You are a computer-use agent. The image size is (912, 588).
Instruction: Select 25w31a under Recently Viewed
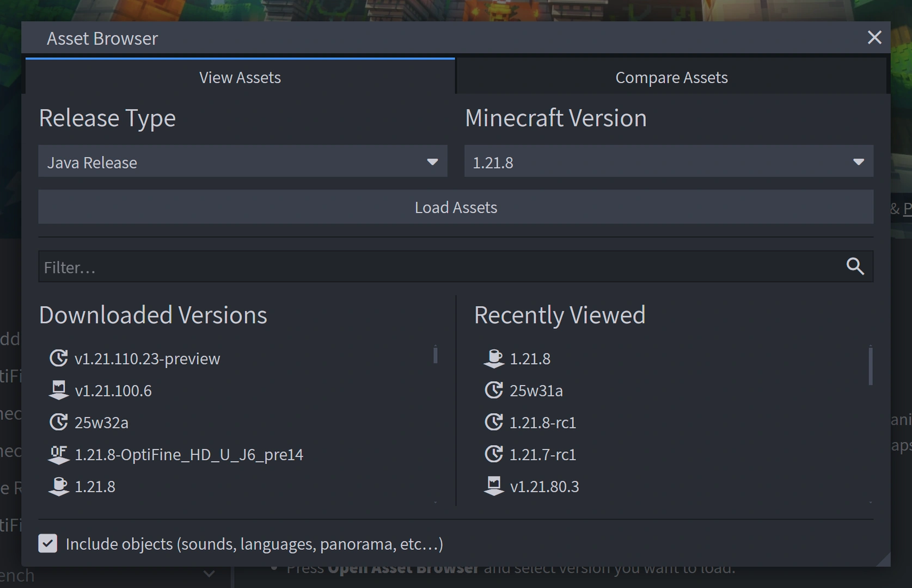536,390
